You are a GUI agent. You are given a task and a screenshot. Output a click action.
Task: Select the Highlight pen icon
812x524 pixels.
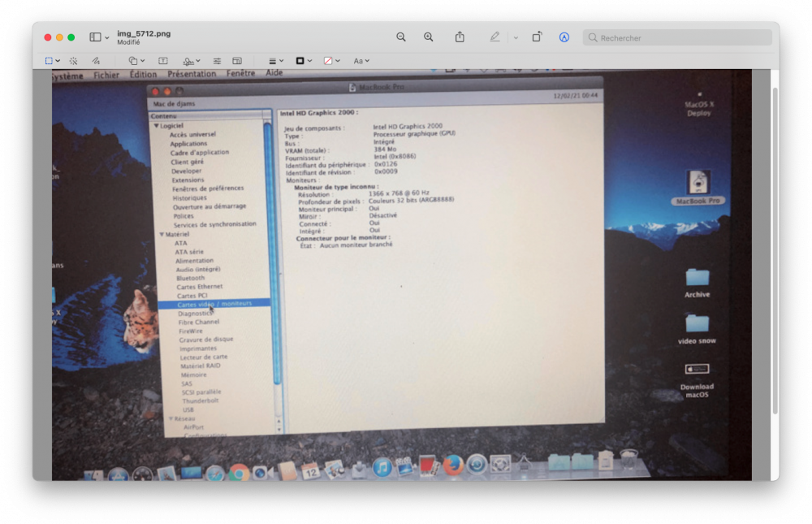point(495,37)
